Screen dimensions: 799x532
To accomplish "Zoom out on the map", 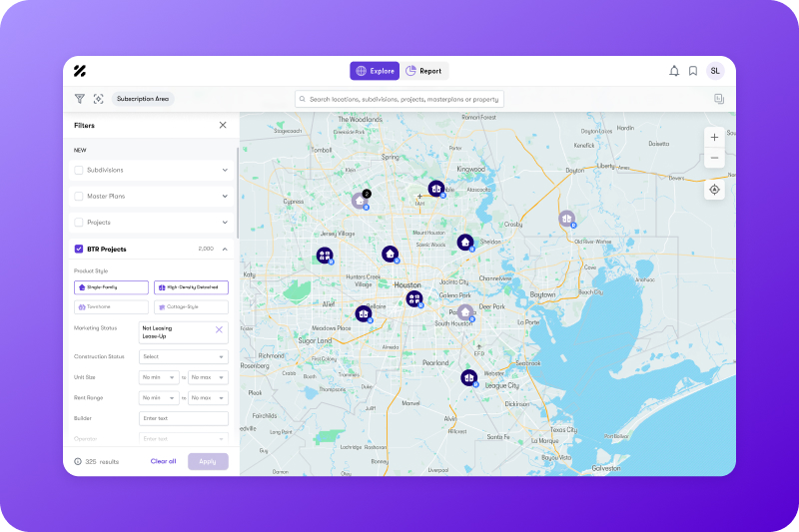I will (714, 158).
